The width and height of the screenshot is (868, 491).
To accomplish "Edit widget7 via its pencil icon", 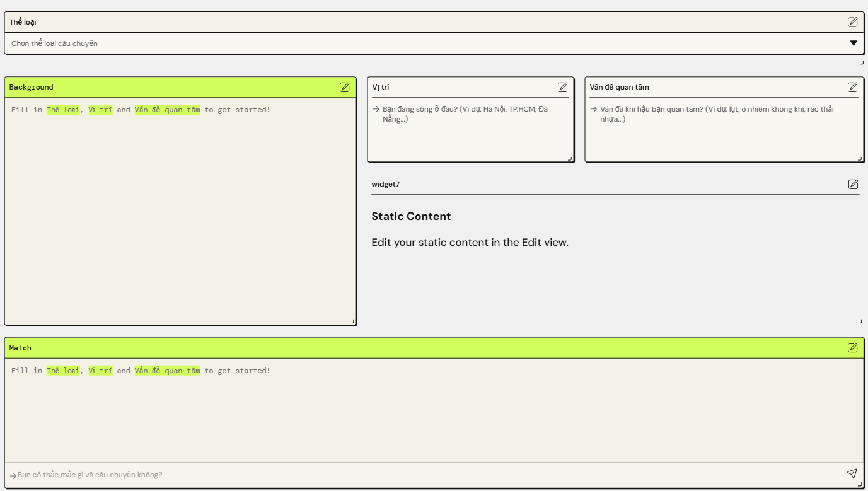I will pyautogui.click(x=853, y=184).
